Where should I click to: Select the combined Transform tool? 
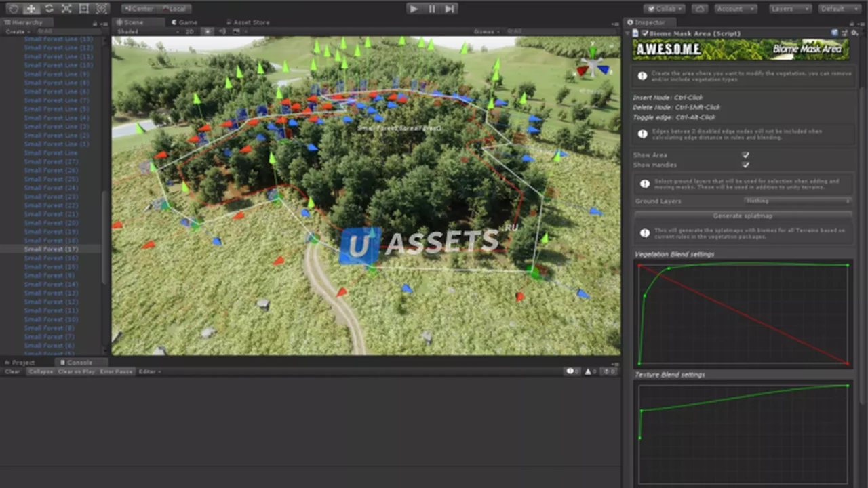[101, 9]
